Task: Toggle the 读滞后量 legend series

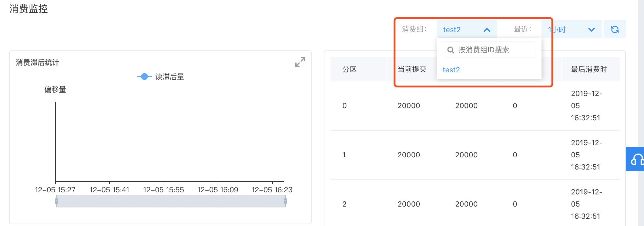Action: [160, 77]
